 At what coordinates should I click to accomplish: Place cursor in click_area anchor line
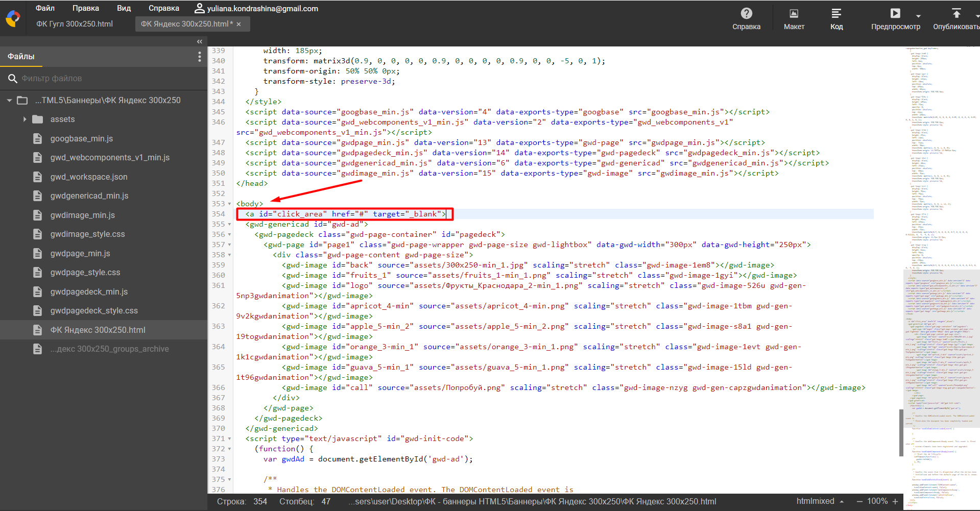(x=346, y=214)
